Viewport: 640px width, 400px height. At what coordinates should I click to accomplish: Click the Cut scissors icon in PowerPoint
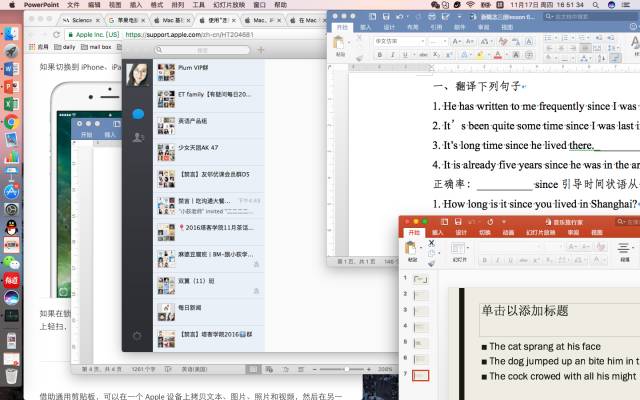coord(432,241)
